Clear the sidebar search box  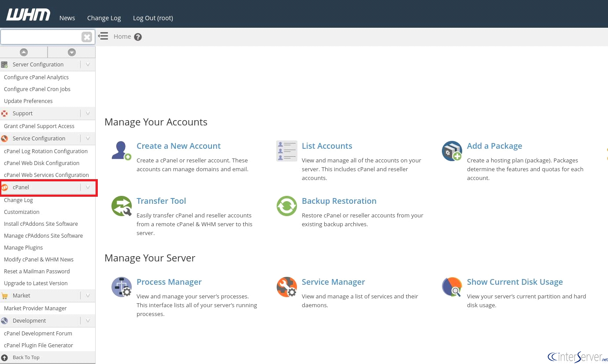tap(87, 37)
